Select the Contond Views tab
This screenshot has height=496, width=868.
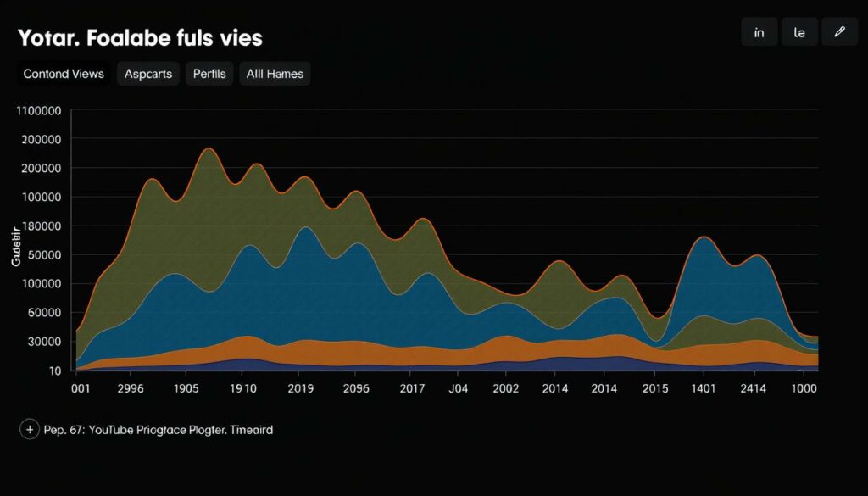(64, 74)
